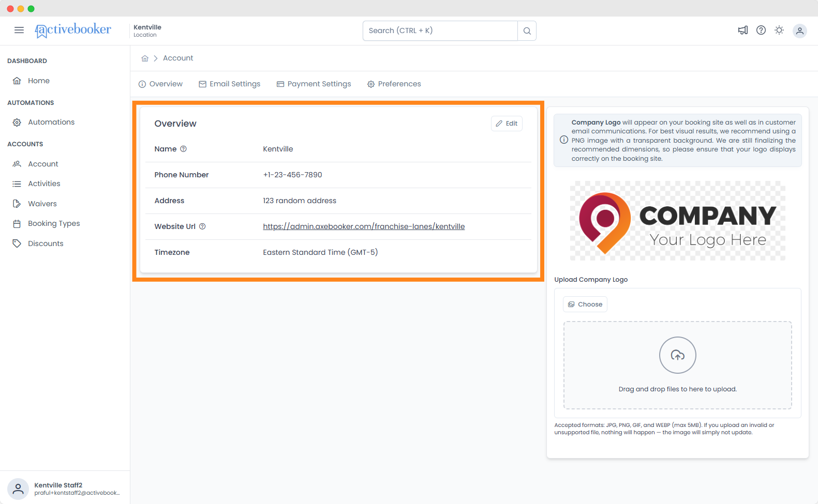This screenshot has width=818, height=504.
Task: Open the Preferences tab
Action: 394,84
